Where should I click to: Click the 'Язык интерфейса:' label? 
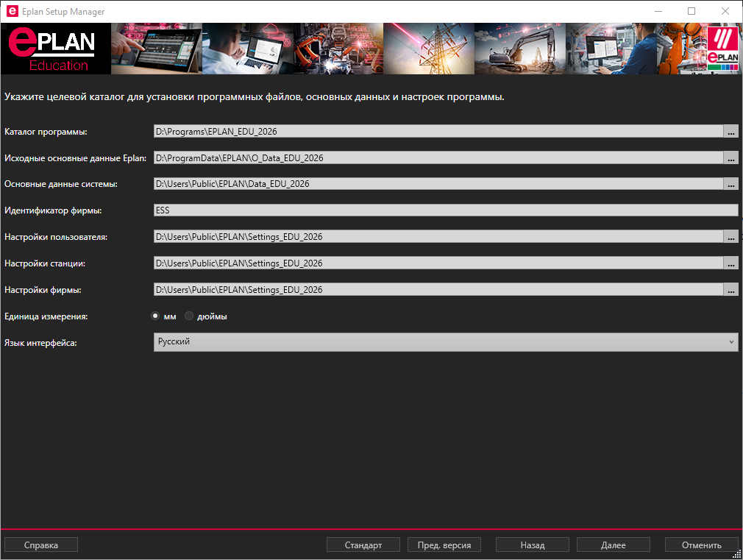[x=40, y=343]
